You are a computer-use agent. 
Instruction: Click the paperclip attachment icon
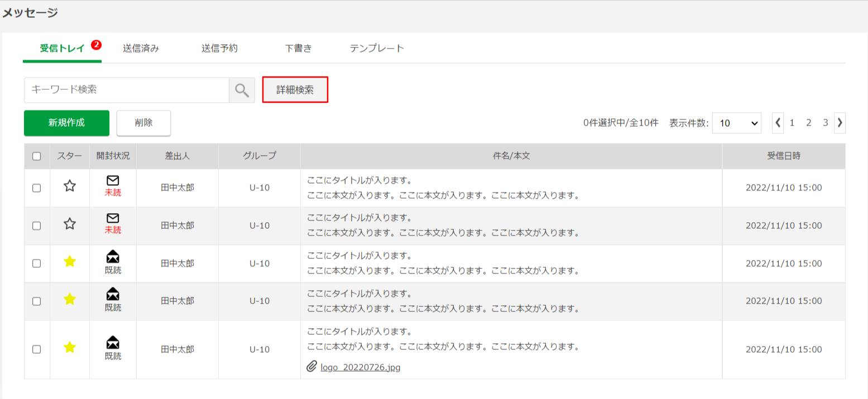(x=312, y=367)
